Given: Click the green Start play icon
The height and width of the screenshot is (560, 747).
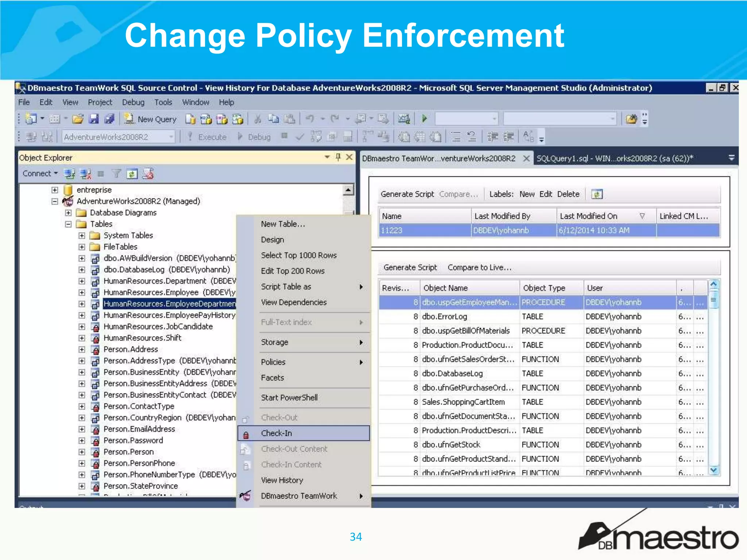Looking at the screenshot, I should (424, 118).
